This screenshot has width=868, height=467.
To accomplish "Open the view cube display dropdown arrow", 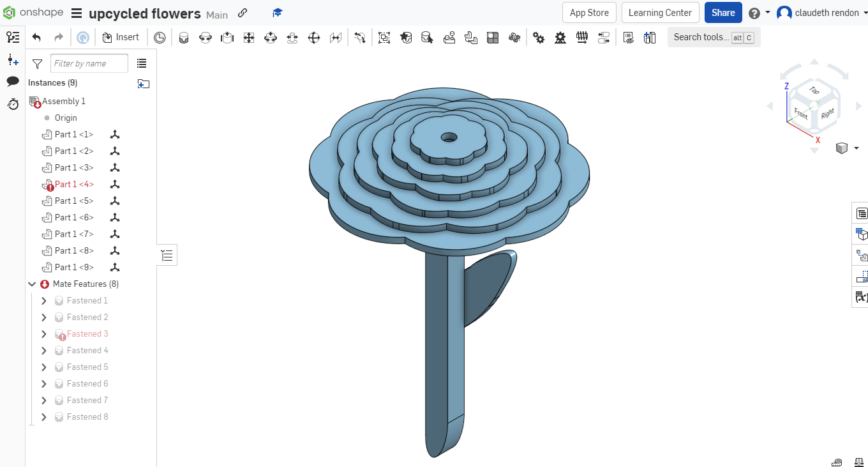I will click(856, 148).
